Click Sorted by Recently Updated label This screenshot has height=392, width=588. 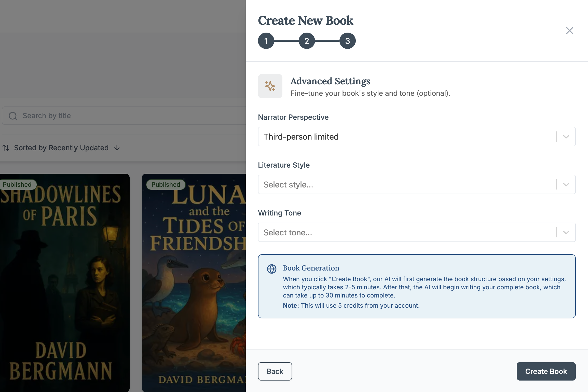[61, 148]
